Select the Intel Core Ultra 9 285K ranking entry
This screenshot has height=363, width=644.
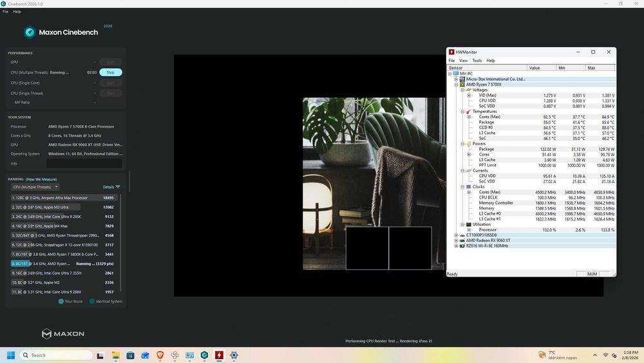64,217
